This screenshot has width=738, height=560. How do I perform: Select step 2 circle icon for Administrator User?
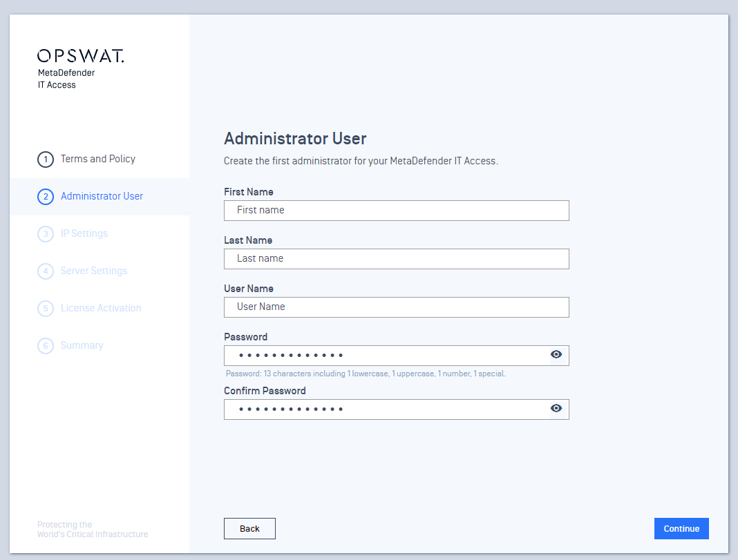[46, 197]
